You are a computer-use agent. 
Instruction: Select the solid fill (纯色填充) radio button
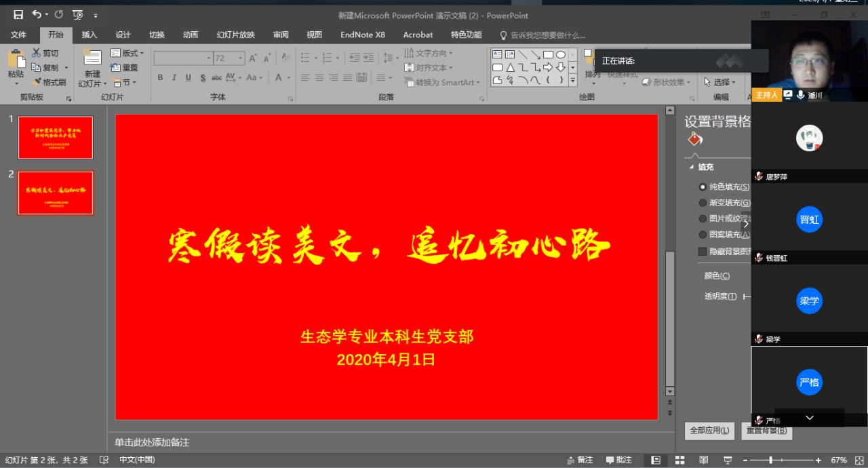(x=703, y=187)
